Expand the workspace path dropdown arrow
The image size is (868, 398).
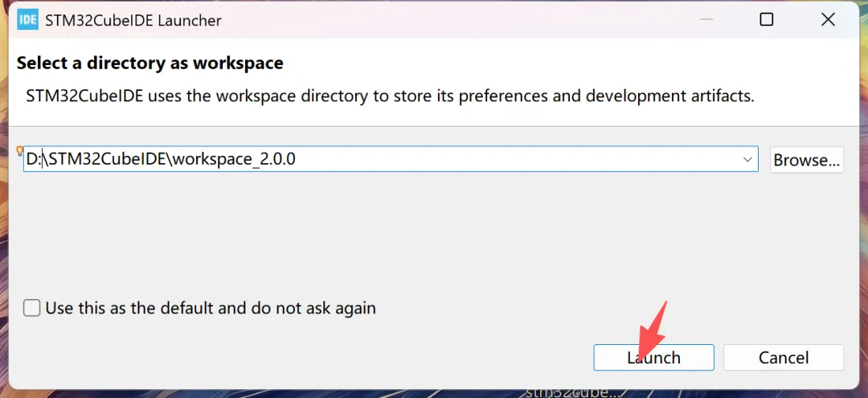pyautogui.click(x=747, y=159)
